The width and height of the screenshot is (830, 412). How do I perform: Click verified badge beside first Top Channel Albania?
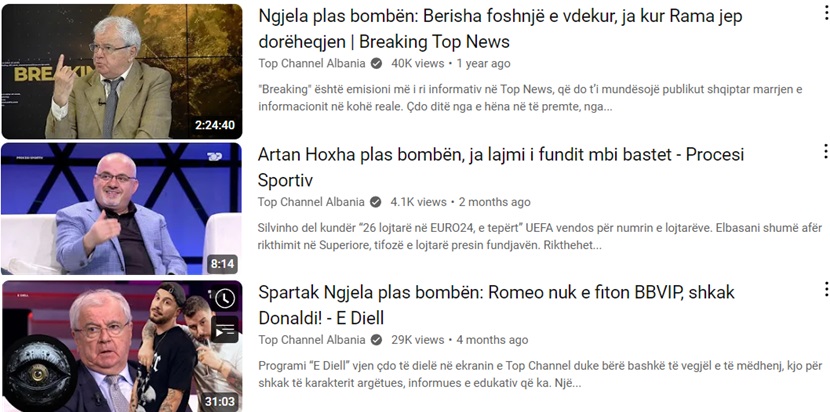tap(376, 64)
